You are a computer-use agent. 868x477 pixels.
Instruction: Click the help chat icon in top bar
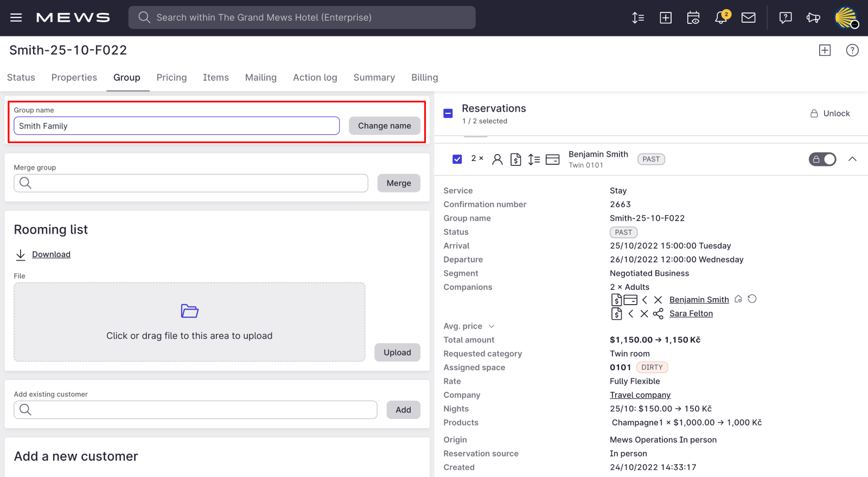click(785, 18)
